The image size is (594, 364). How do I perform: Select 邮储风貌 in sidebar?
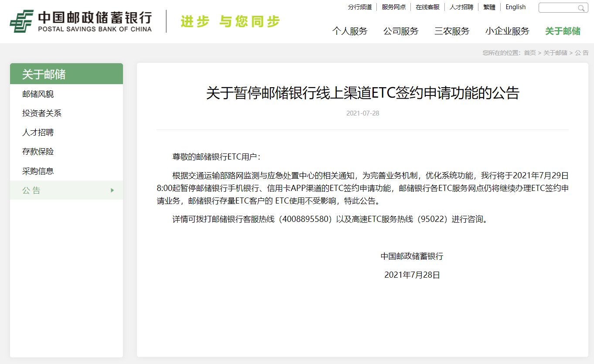66,94
